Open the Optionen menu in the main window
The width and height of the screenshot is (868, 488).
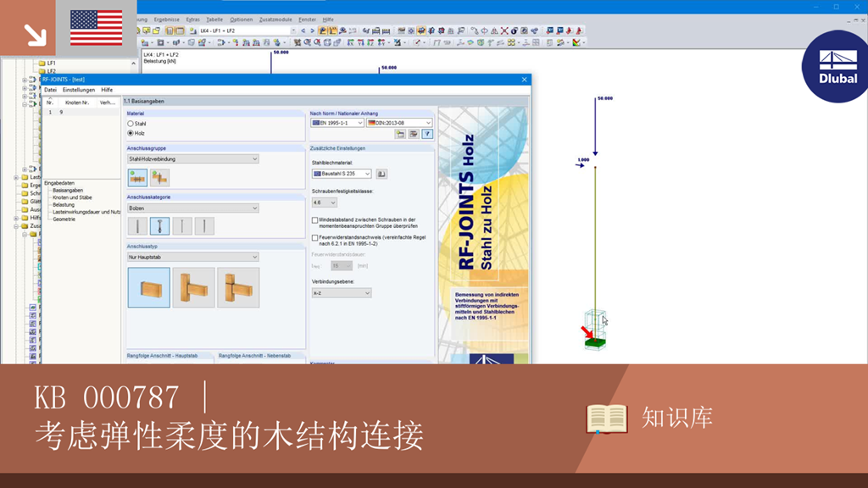[241, 19]
